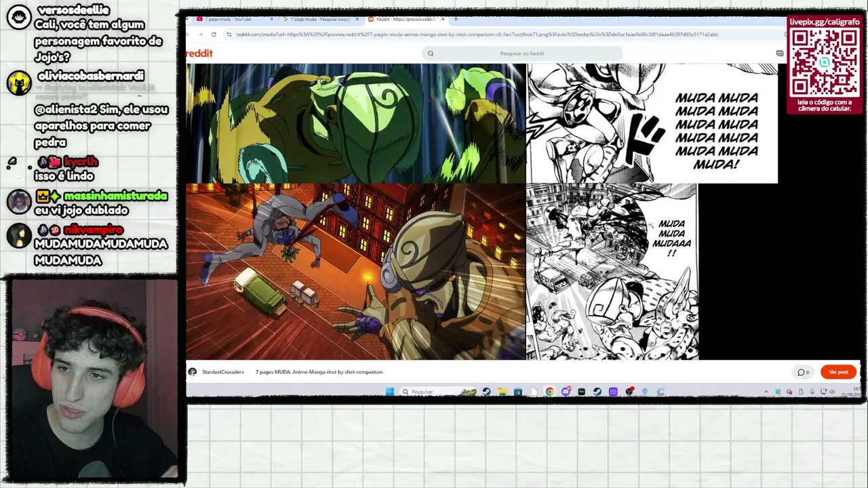The image size is (868, 488).
Task: Open Discord from the taskbar
Action: click(566, 392)
